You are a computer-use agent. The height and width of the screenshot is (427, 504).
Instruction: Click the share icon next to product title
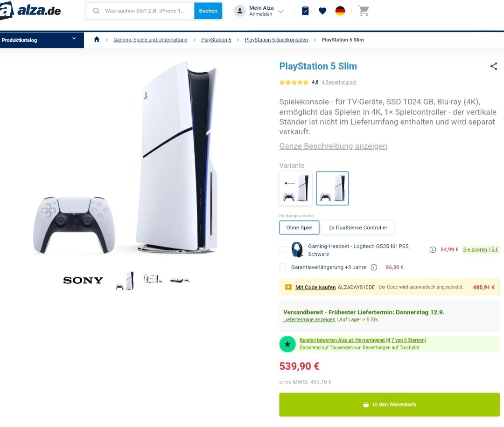pyautogui.click(x=494, y=66)
